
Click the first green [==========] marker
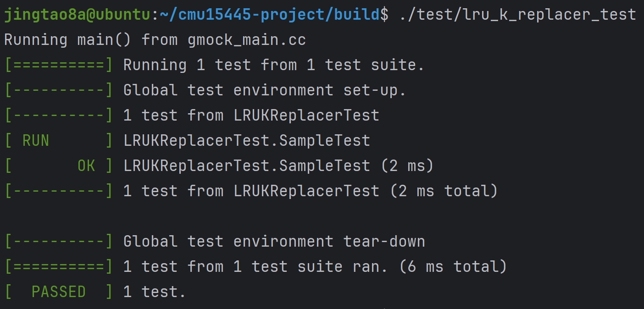[x=59, y=65]
